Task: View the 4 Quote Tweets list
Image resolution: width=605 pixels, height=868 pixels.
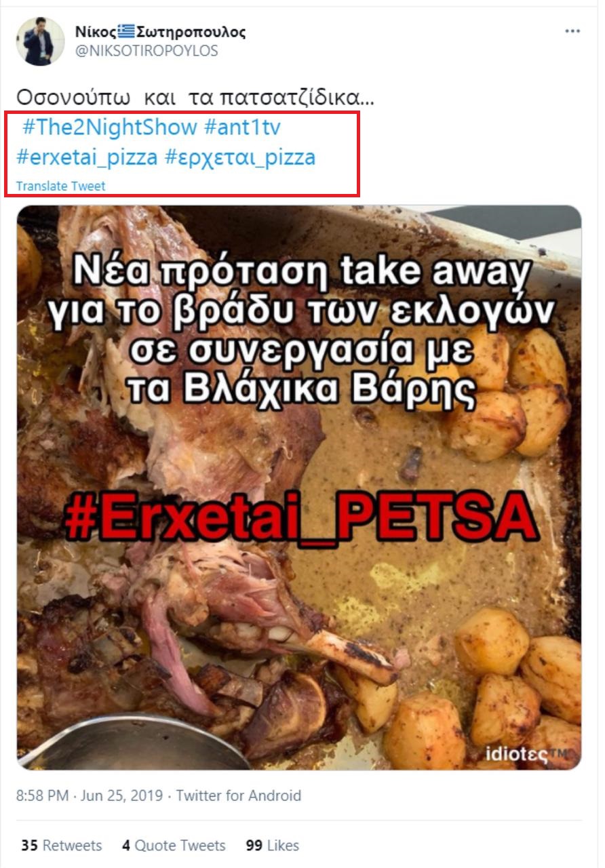Action: click(x=174, y=846)
